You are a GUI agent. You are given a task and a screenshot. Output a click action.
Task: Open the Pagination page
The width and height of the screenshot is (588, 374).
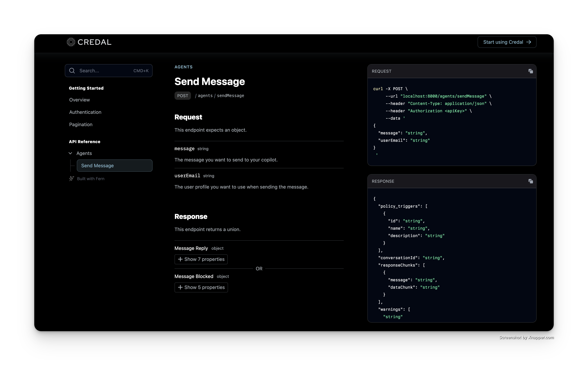pos(81,124)
